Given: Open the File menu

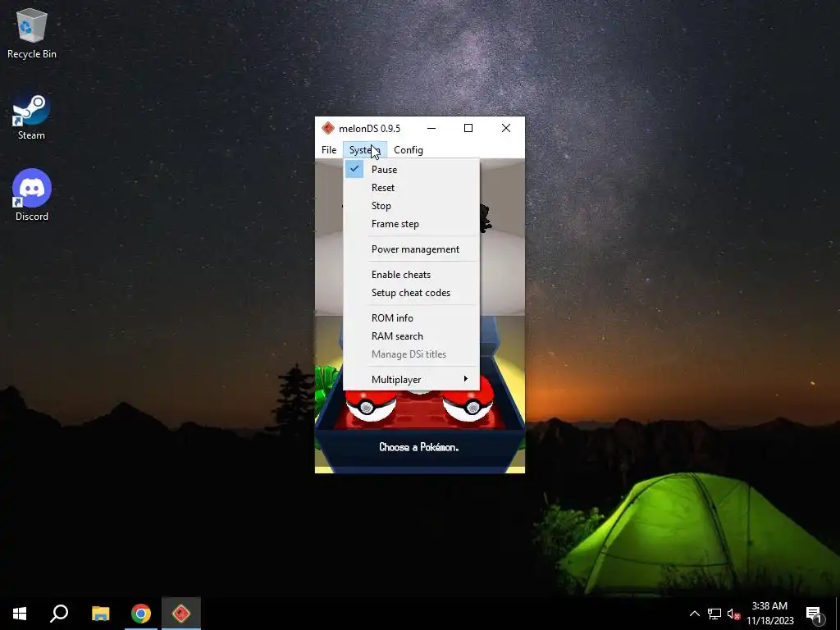Looking at the screenshot, I should [329, 150].
